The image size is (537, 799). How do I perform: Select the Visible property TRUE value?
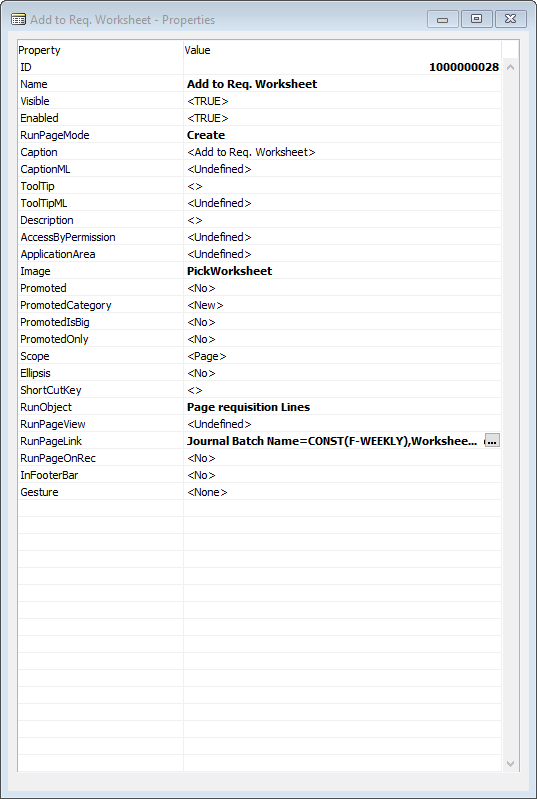(208, 101)
